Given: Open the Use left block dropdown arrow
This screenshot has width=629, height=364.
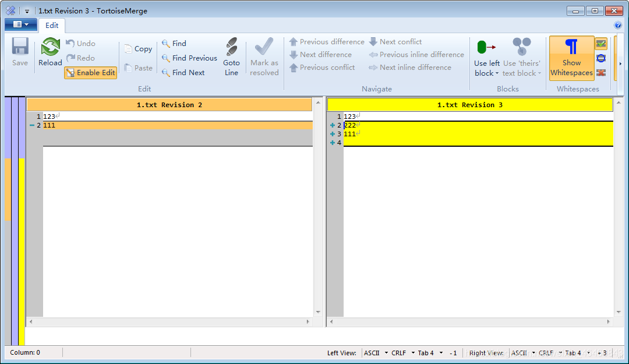Looking at the screenshot, I should (497, 73).
